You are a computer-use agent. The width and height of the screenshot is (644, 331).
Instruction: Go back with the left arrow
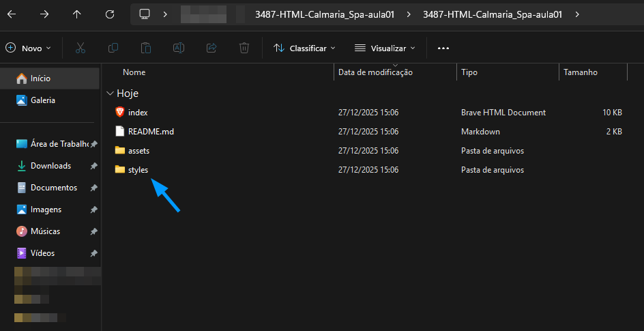tap(12, 14)
